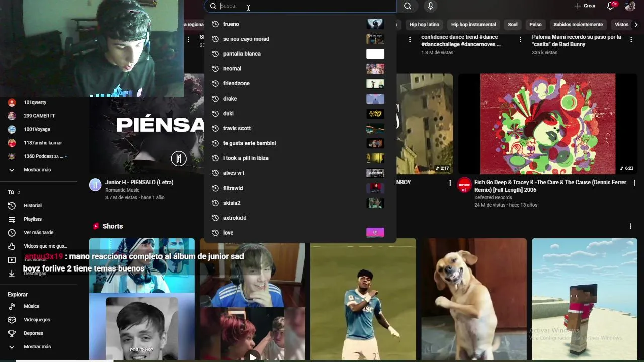Show more filter chips with right arrow
The height and width of the screenshot is (362, 644).
pos(636,24)
